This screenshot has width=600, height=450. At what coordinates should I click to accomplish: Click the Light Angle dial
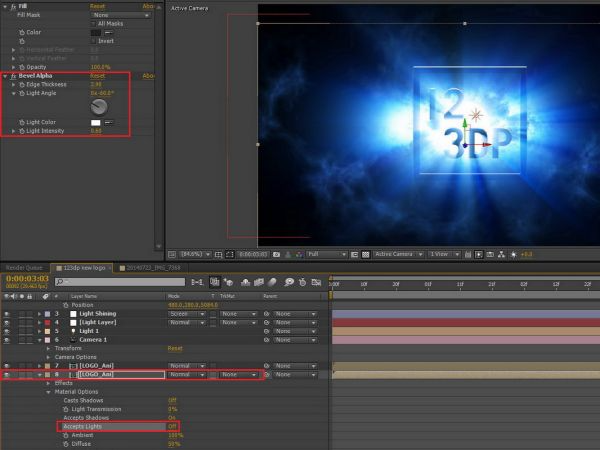99,107
